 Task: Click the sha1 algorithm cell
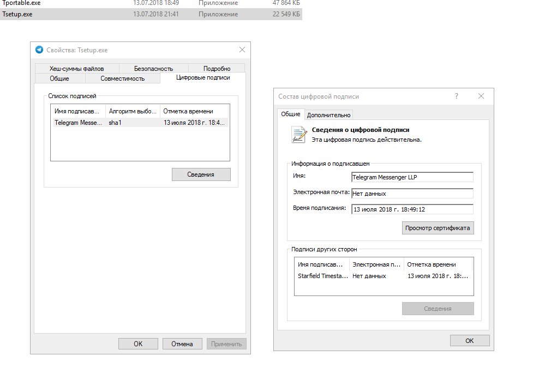[x=115, y=123]
